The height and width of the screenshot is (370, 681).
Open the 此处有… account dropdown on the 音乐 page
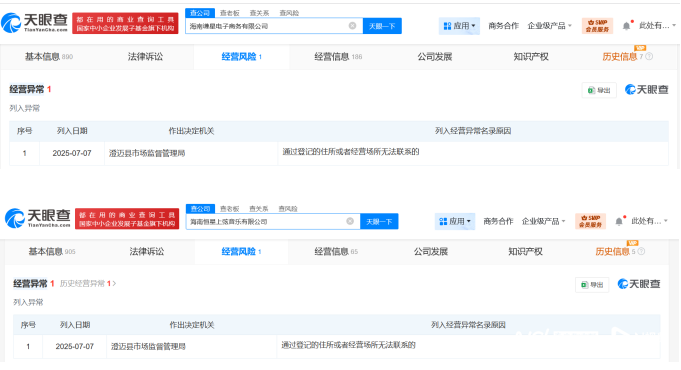(650, 221)
